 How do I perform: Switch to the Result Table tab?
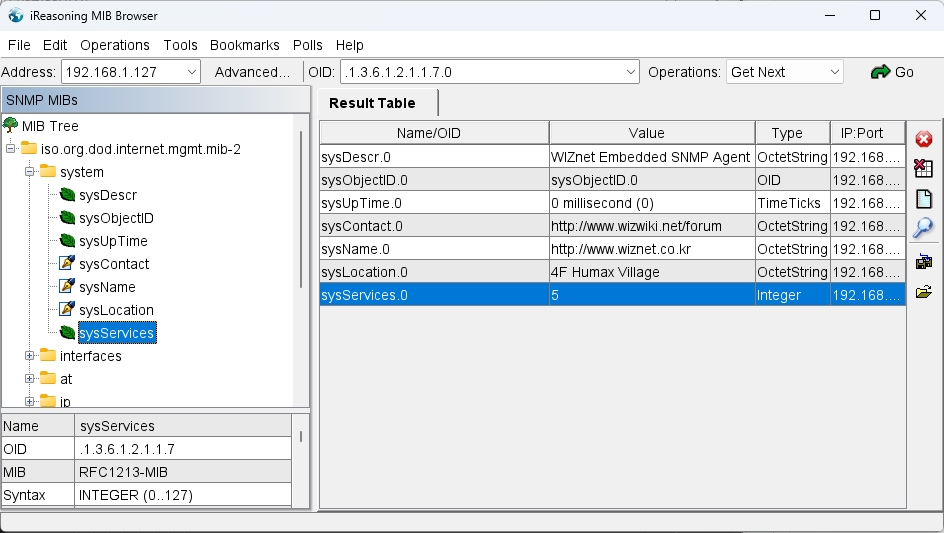point(372,103)
